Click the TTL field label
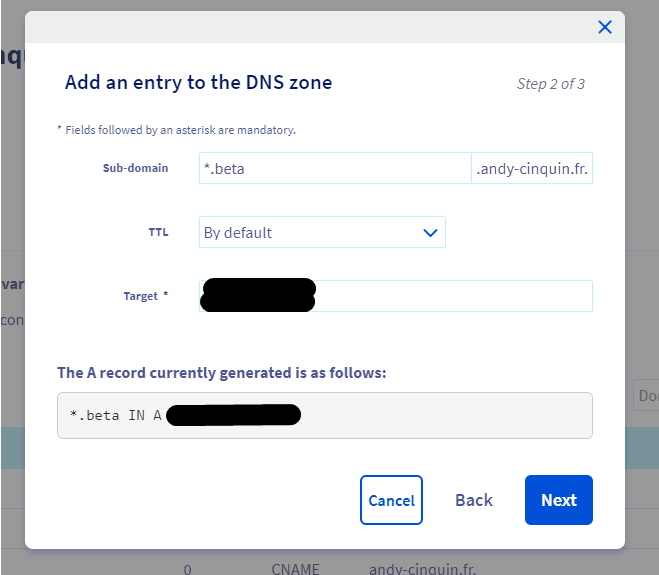 click(x=158, y=232)
